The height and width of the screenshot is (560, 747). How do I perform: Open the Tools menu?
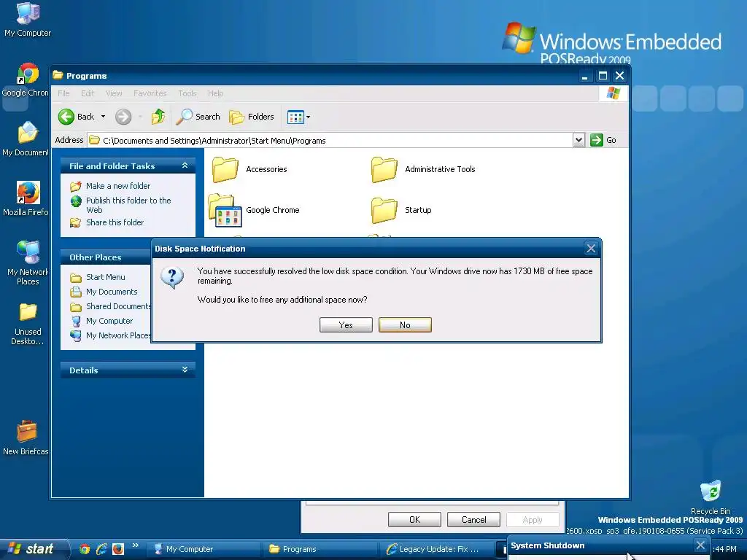[x=187, y=93]
